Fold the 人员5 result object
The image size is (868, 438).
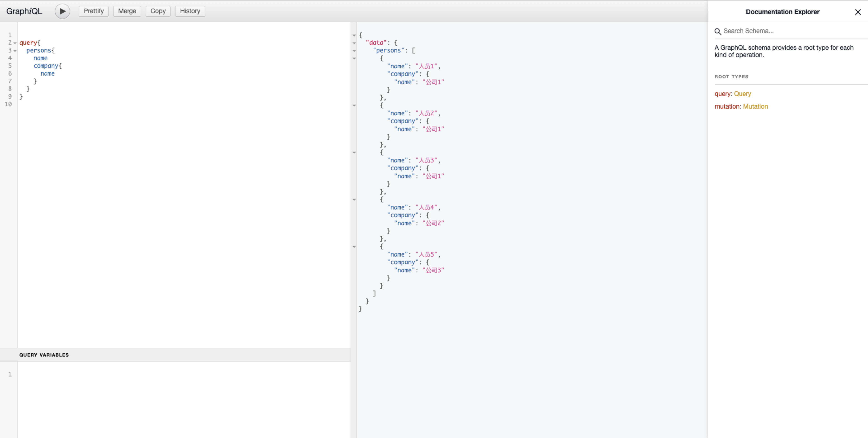(x=354, y=247)
